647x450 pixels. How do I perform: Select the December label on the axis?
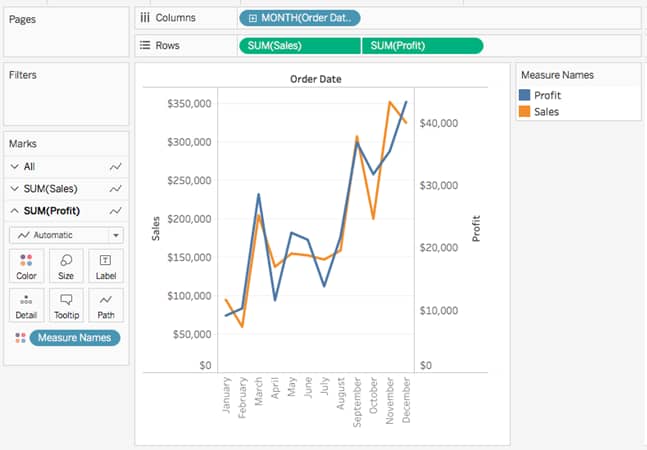pos(406,403)
